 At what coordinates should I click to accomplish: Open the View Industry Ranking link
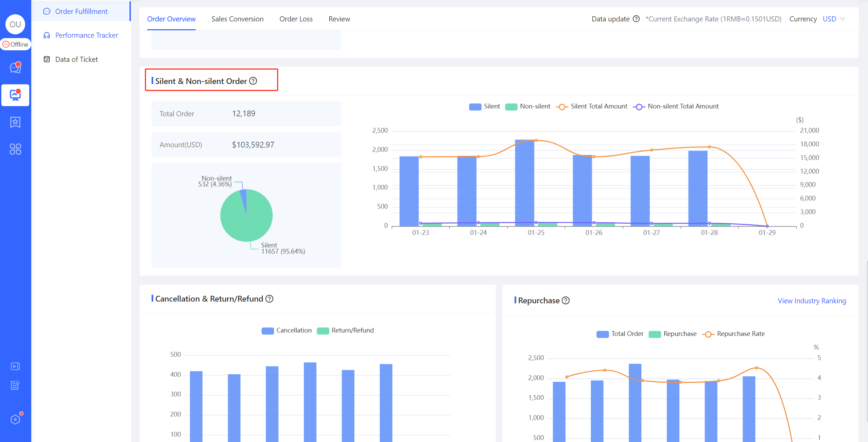coord(812,301)
